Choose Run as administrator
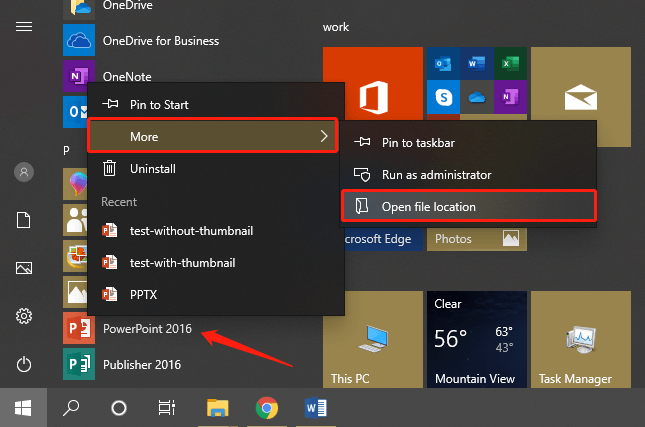The width and height of the screenshot is (645, 427). point(469,175)
